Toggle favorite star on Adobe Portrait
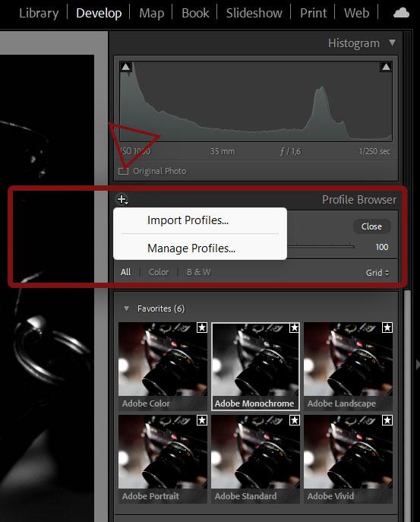The height and width of the screenshot is (522, 420). pos(202,420)
